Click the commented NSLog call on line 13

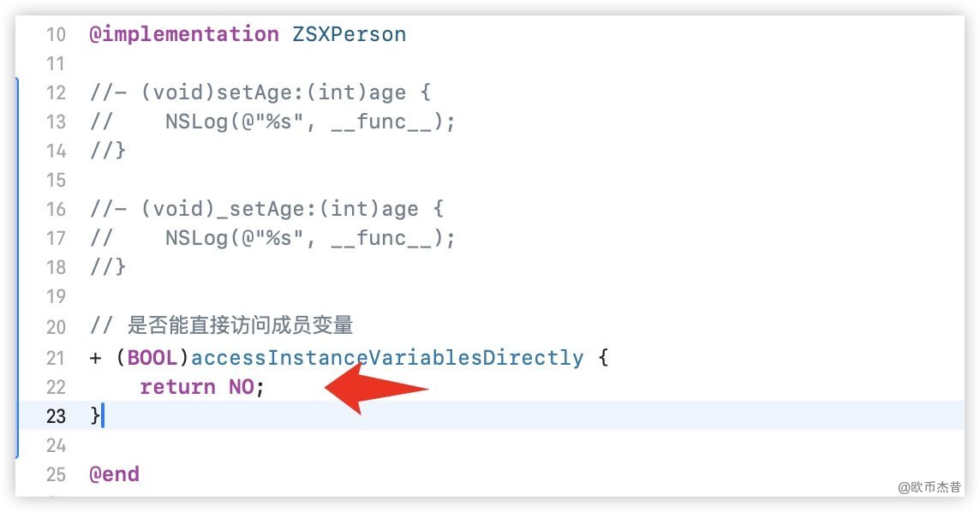[x=309, y=122]
